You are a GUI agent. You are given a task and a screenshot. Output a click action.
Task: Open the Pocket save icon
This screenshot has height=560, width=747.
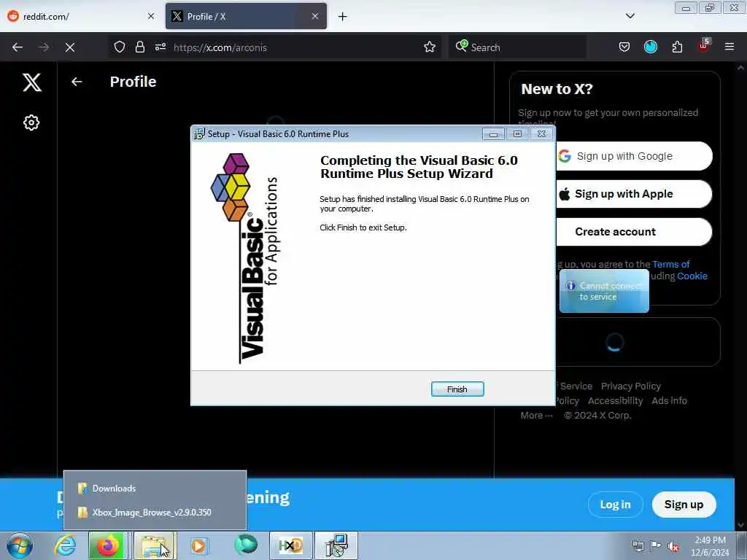pos(624,47)
